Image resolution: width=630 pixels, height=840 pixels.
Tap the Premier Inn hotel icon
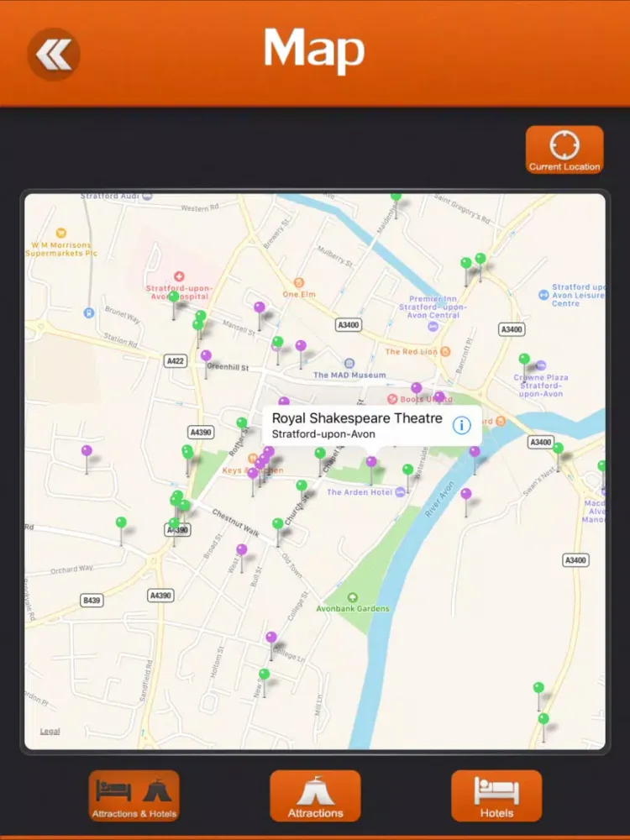click(x=433, y=326)
